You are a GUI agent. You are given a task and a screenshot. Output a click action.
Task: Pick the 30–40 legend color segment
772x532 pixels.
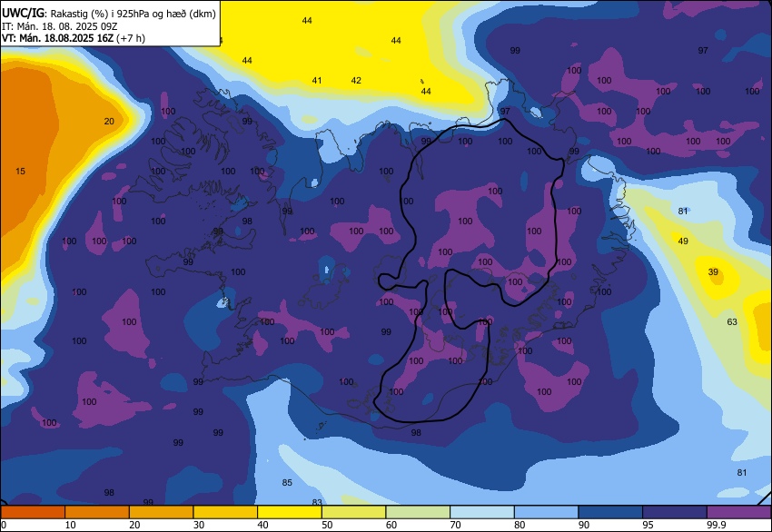[x=225, y=512]
